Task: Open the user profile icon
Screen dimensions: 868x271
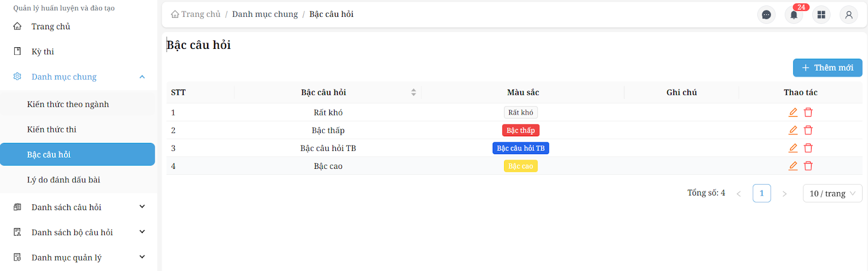Action: [848, 15]
